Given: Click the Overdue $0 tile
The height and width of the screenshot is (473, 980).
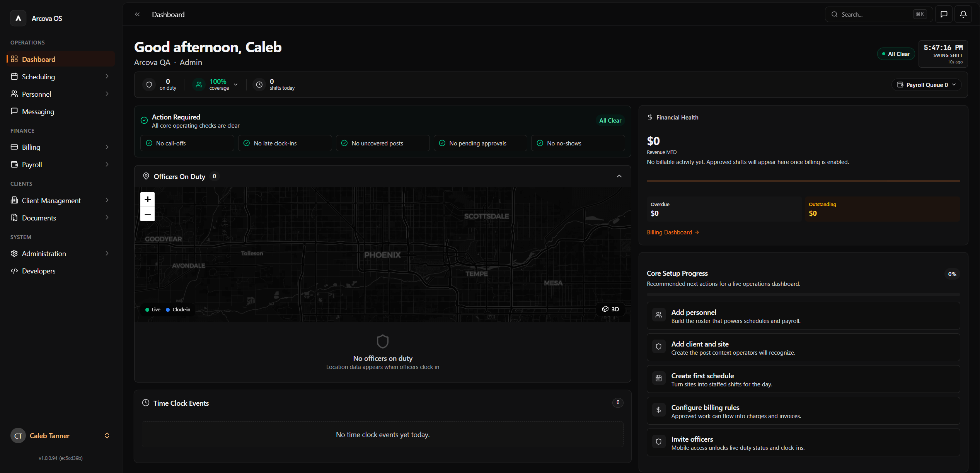Looking at the screenshot, I should click(x=724, y=209).
